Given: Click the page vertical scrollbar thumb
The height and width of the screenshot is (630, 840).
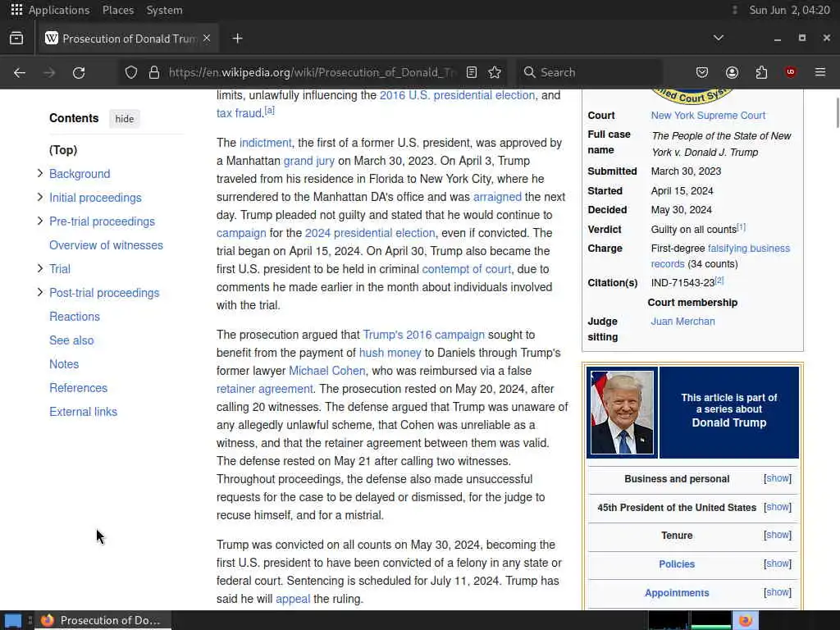Looking at the screenshot, I should click(x=838, y=113).
